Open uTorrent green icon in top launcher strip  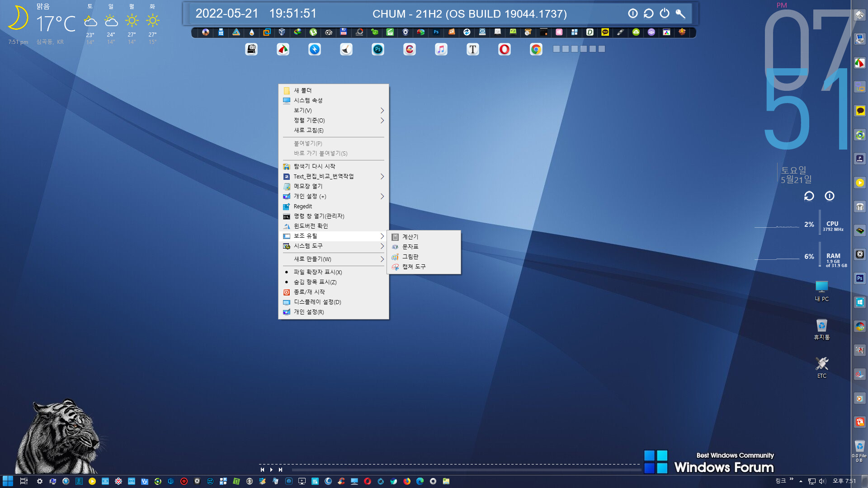tap(313, 32)
